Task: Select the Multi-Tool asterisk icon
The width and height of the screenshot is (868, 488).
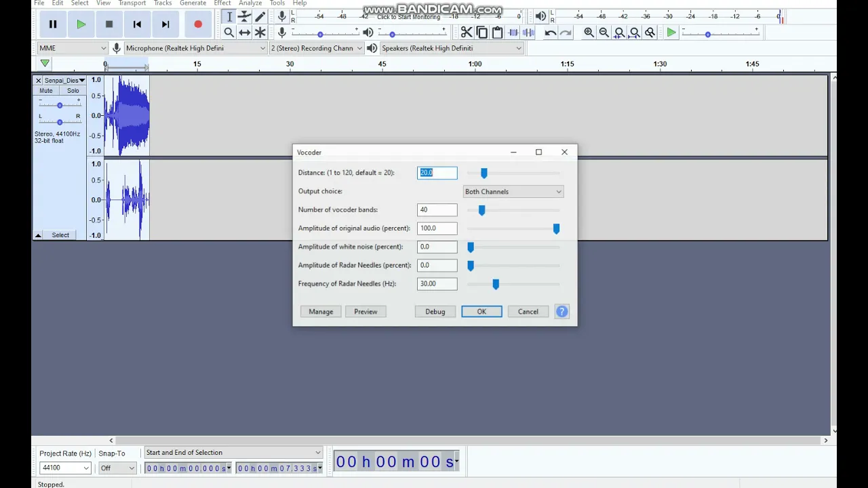Action: (x=260, y=32)
